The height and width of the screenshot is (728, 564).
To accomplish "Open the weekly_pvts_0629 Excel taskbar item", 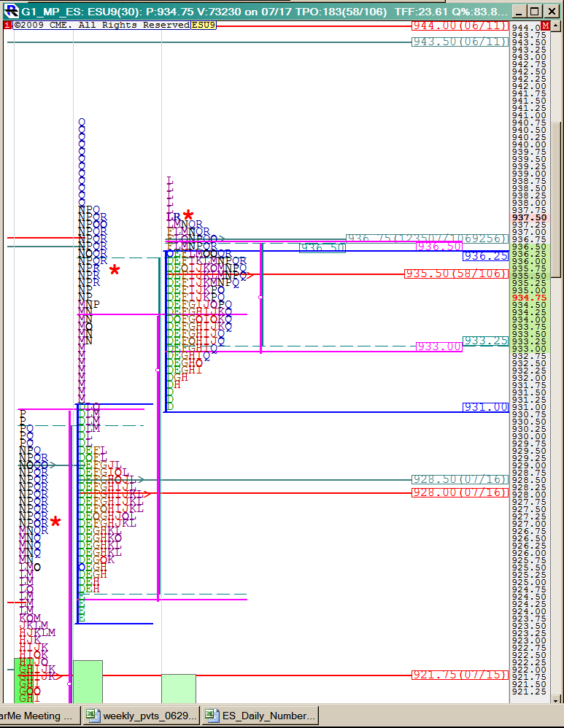I will click(x=142, y=716).
